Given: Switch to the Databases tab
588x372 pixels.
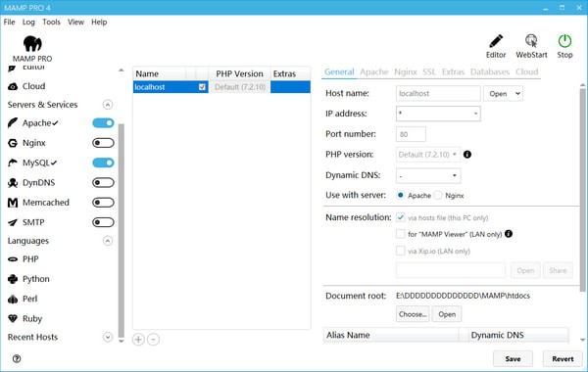Looking at the screenshot, I should pos(490,71).
